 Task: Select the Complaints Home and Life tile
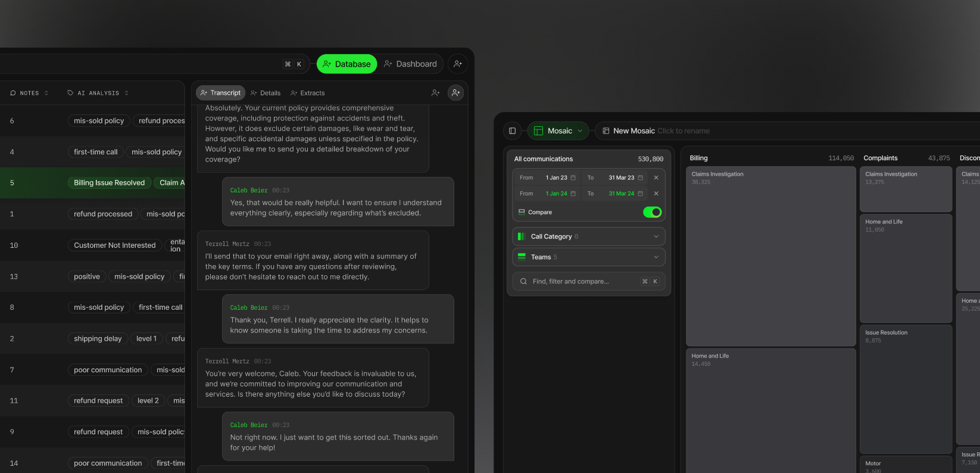906,268
